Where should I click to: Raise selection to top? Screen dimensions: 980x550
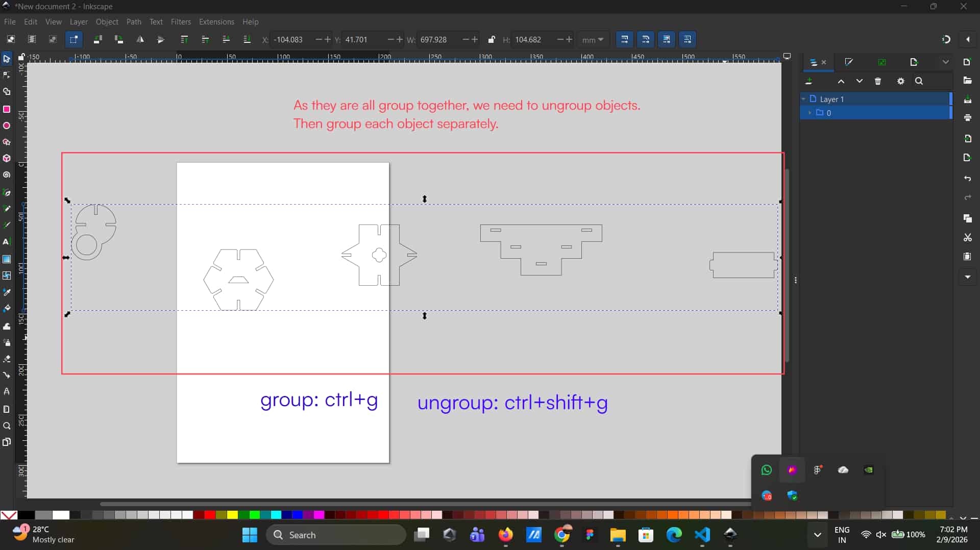tap(184, 39)
